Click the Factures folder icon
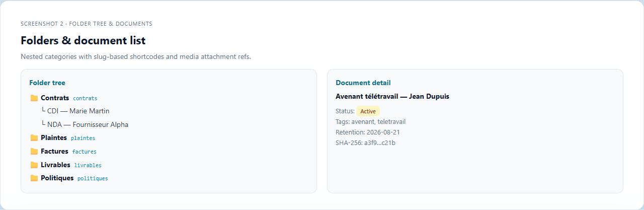This screenshot has width=644, height=210. coord(34,152)
